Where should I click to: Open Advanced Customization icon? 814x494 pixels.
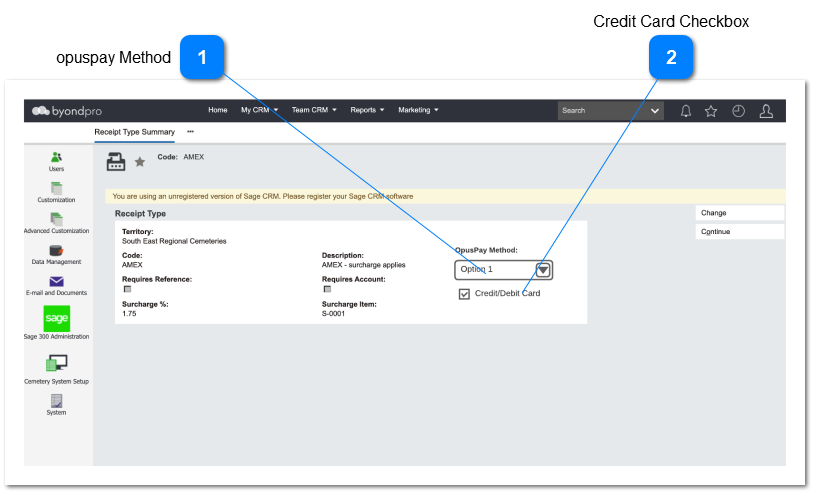coord(57,219)
